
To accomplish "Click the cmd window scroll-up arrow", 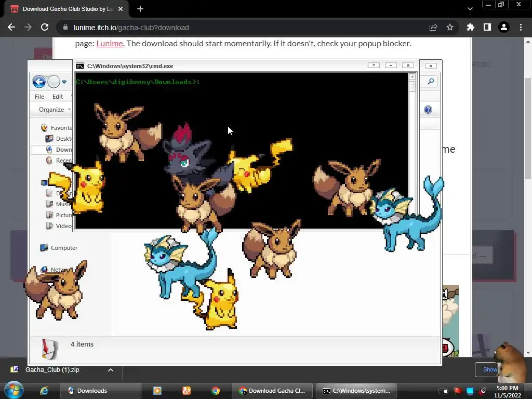I will click(x=412, y=77).
